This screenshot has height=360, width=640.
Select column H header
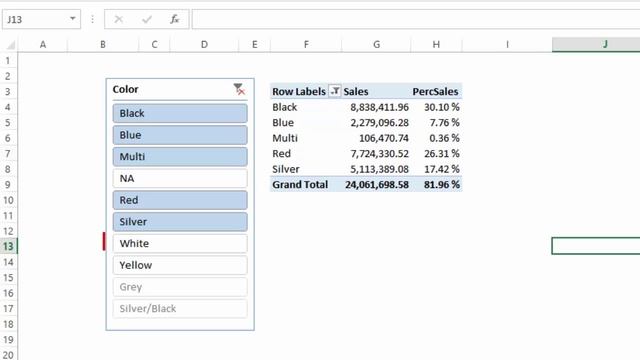click(x=436, y=44)
